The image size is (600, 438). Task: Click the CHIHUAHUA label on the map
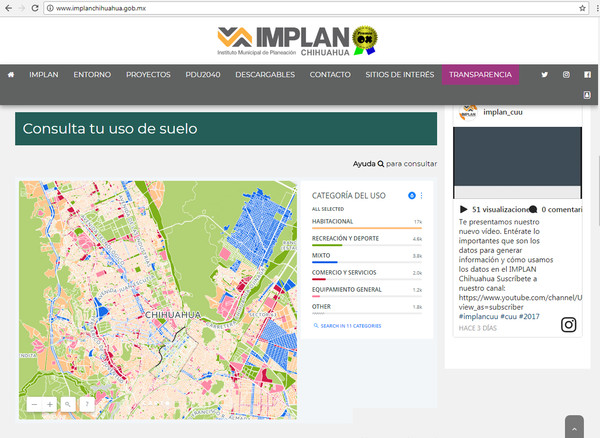tap(173, 315)
